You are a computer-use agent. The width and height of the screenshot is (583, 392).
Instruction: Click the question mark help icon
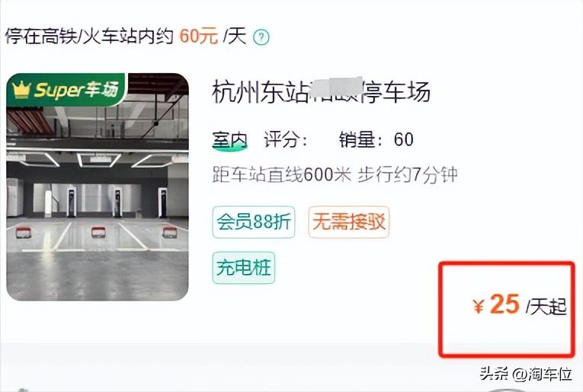[x=261, y=37]
